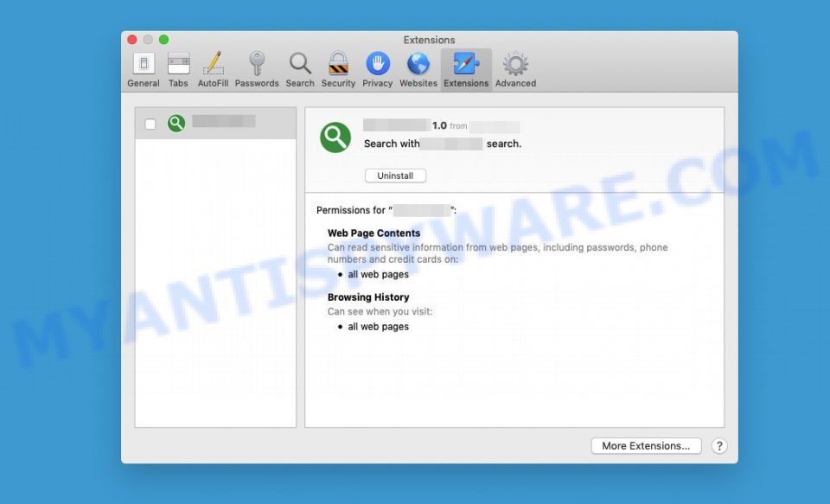830x504 pixels.
Task: Click the Extensions window title
Action: tap(430, 40)
